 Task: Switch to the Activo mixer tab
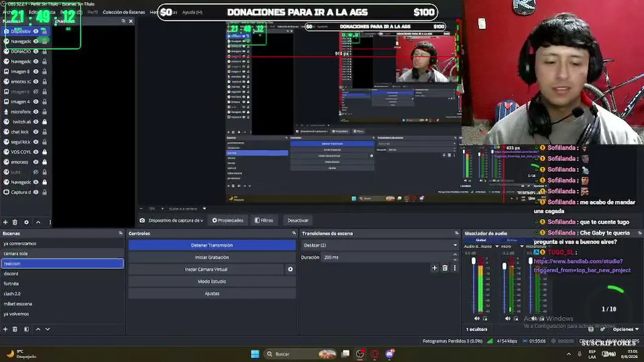(x=512, y=240)
